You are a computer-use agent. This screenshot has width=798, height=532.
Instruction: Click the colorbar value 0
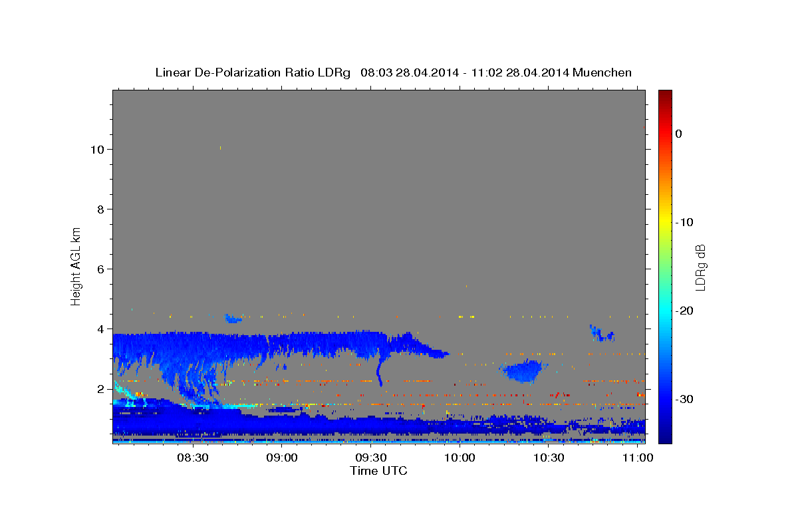(x=679, y=134)
